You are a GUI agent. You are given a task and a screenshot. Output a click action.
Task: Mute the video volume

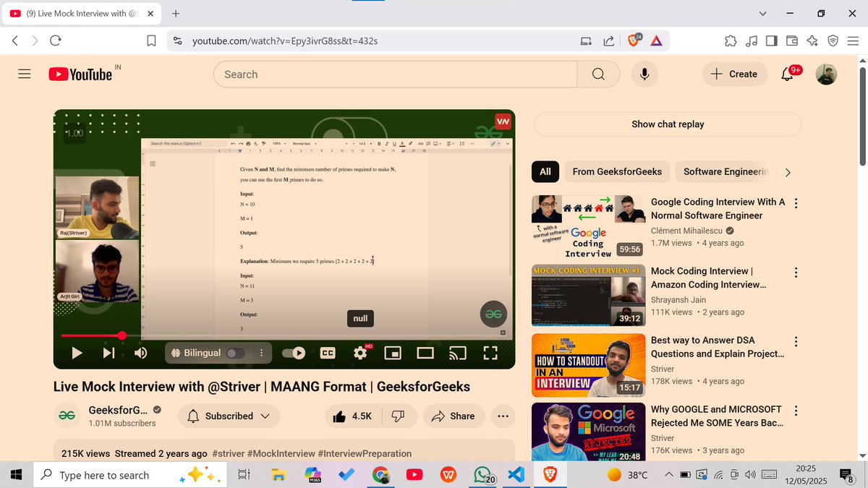point(141,353)
